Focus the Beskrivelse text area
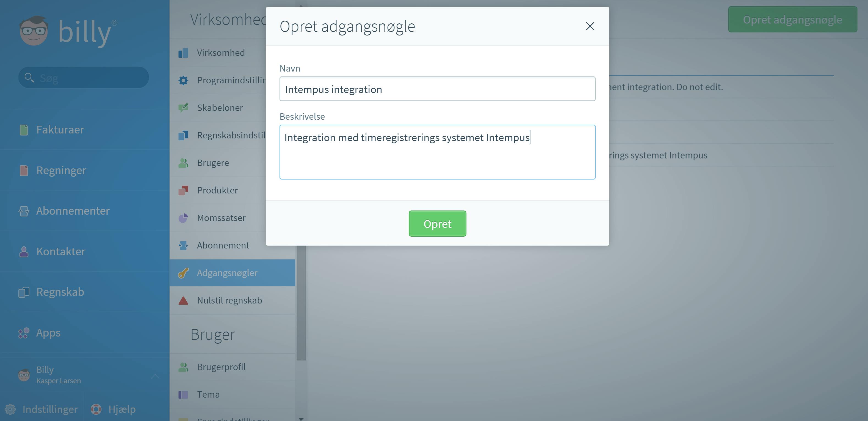Viewport: 868px width, 421px height. 437,152
